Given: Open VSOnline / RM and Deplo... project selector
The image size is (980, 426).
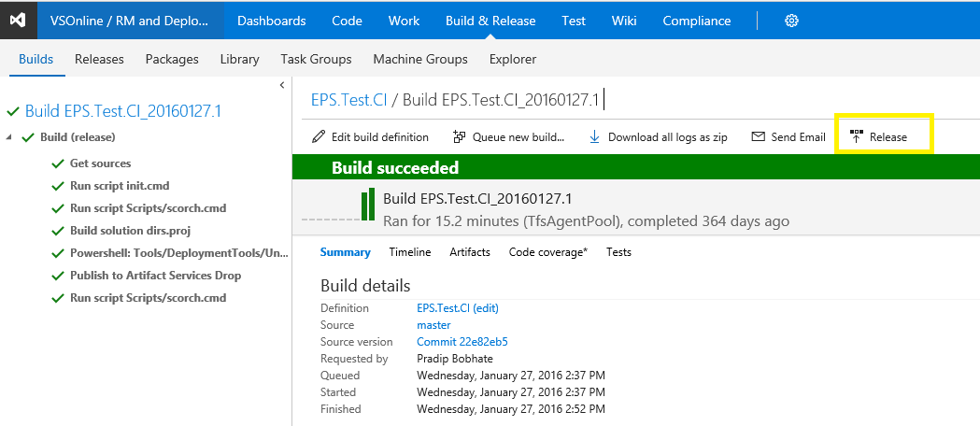Looking at the screenshot, I should click(130, 21).
